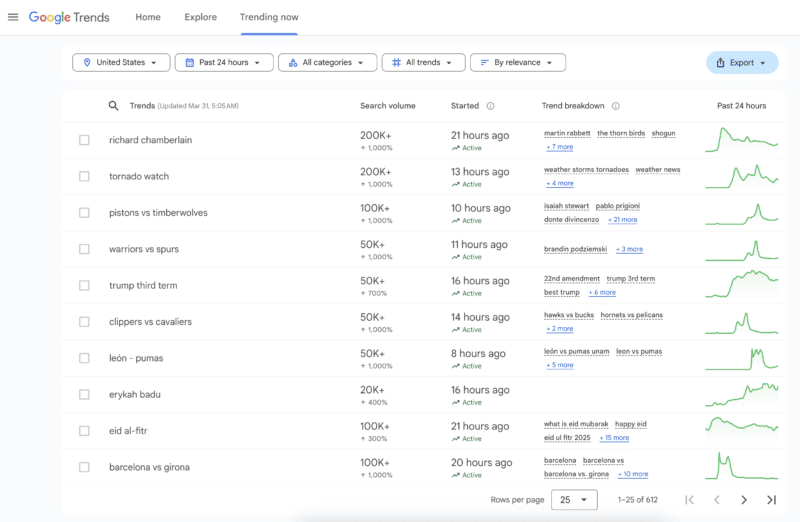The width and height of the screenshot is (800, 522).
Task: Click the shogun breakdown term
Action: (663, 133)
